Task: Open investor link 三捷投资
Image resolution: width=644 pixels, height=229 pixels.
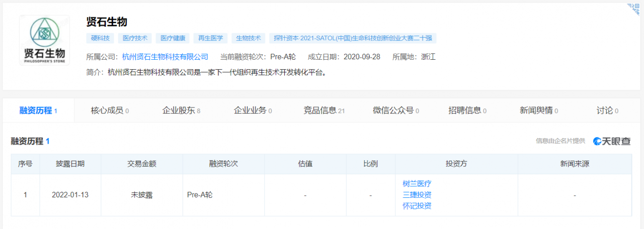Action: coord(417,195)
